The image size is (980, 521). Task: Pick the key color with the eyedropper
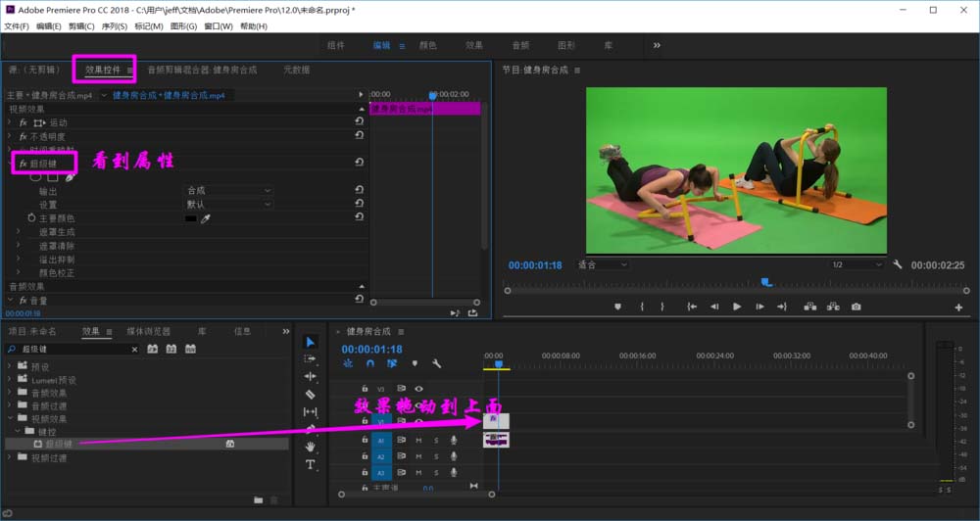[206, 218]
